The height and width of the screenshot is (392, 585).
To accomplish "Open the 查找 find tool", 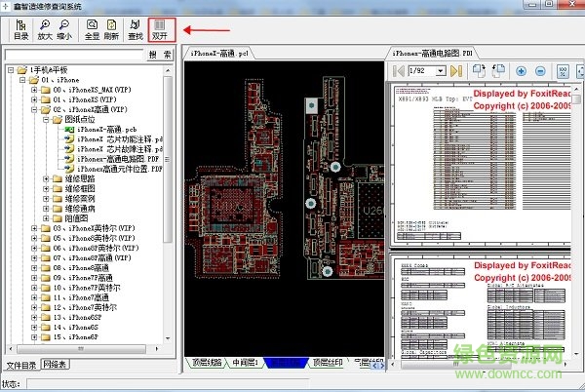I will pyautogui.click(x=135, y=28).
